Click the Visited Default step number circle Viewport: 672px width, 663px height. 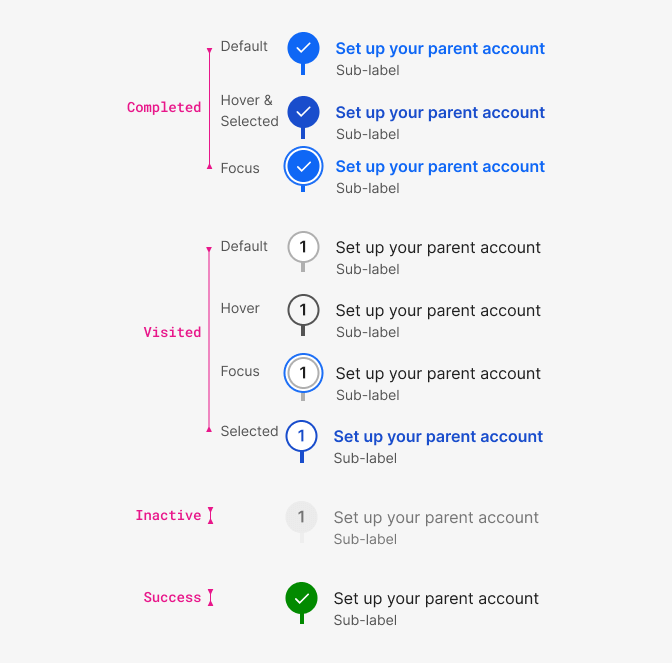(303, 247)
